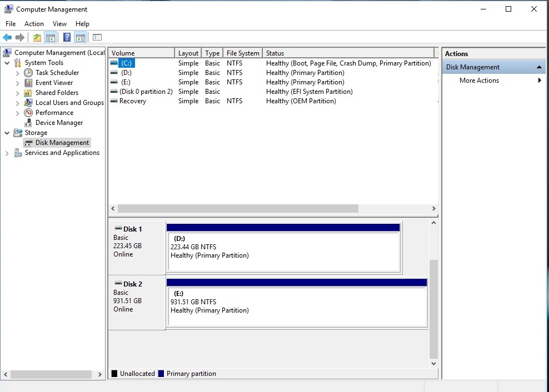Expand the Shared Folders node
Image resolution: width=549 pixels, height=392 pixels.
tap(18, 93)
